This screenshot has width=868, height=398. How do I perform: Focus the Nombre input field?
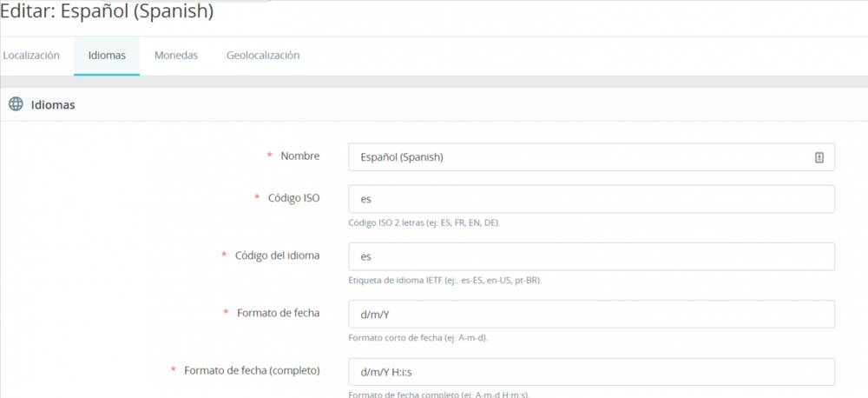point(591,157)
